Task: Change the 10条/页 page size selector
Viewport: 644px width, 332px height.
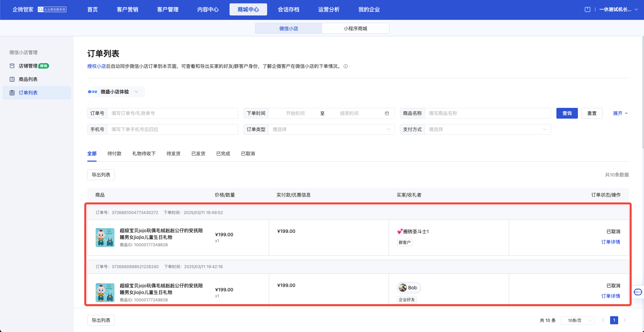Action: click(578, 320)
